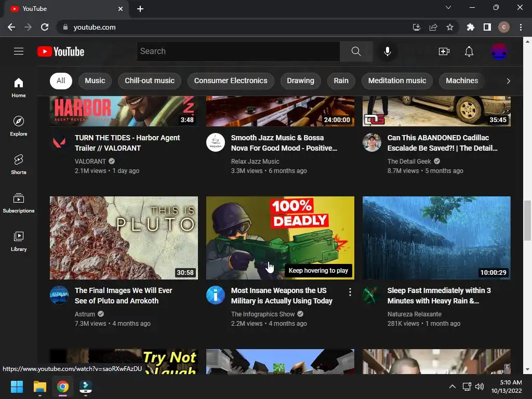Open Explore in the sidebar
Screen dimensions: 532x399
tap(19, 126)
